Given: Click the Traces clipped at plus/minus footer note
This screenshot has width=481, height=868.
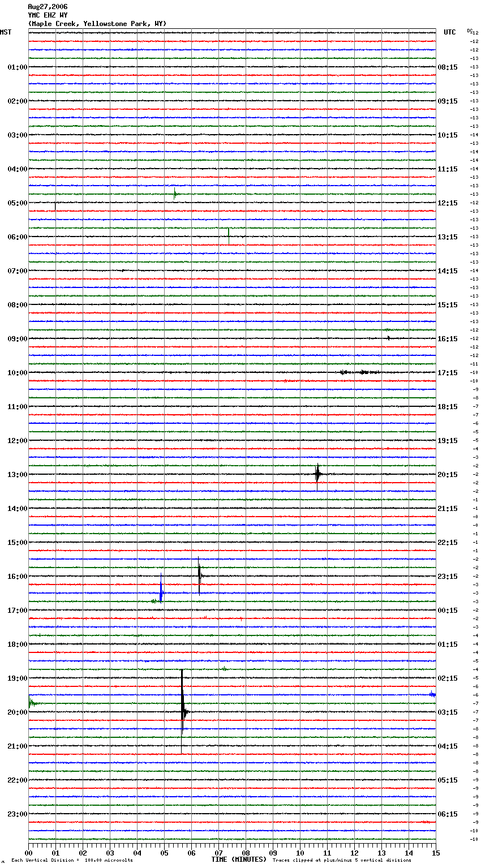Looking at the screenshot, I should pyautogui.click(x=342, y=860).
